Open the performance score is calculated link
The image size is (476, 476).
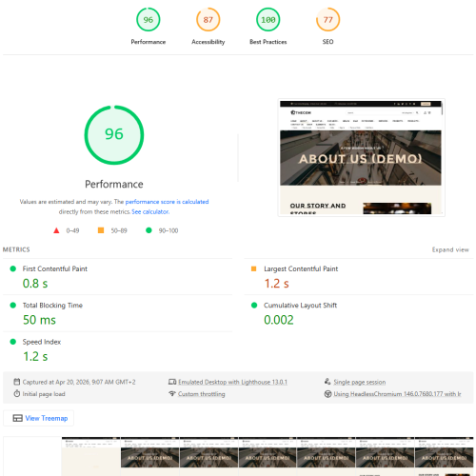[x=167, y=202]
